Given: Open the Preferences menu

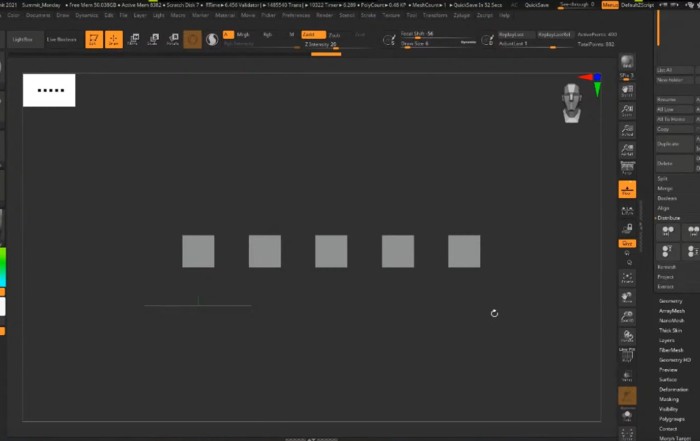Looking at the screenshot, I should click(x=296, y=16).
